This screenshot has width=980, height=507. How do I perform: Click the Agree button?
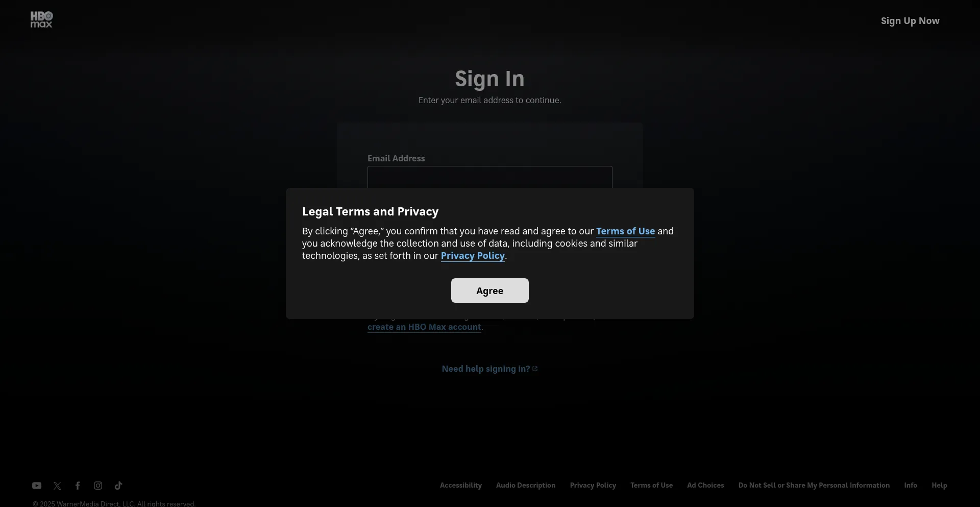pos(490,291)
